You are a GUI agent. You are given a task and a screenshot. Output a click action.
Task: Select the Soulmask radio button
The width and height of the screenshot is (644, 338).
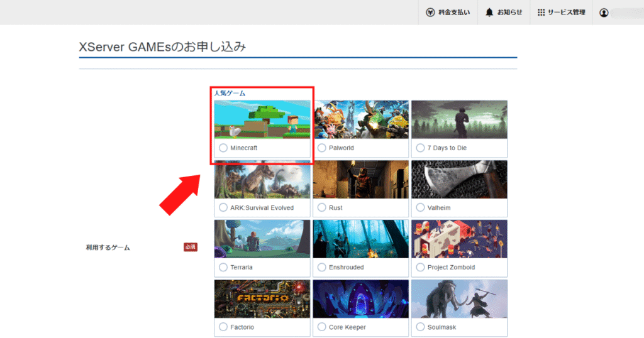(420, 327)
